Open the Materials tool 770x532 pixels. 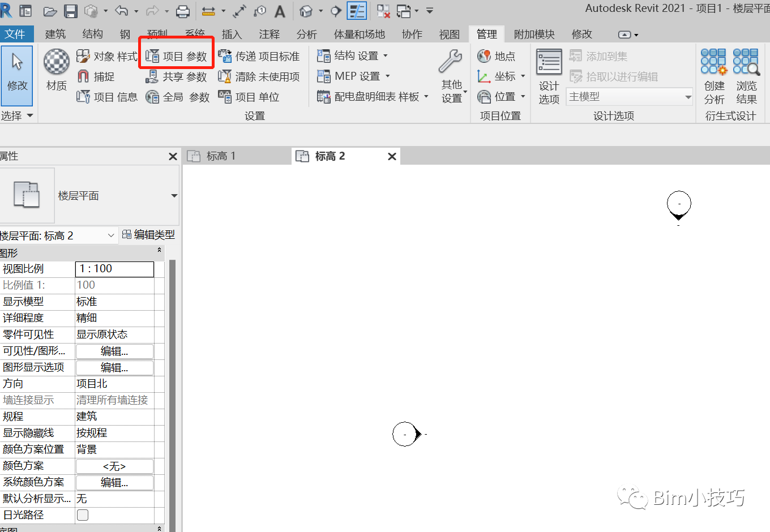point(57,70)
